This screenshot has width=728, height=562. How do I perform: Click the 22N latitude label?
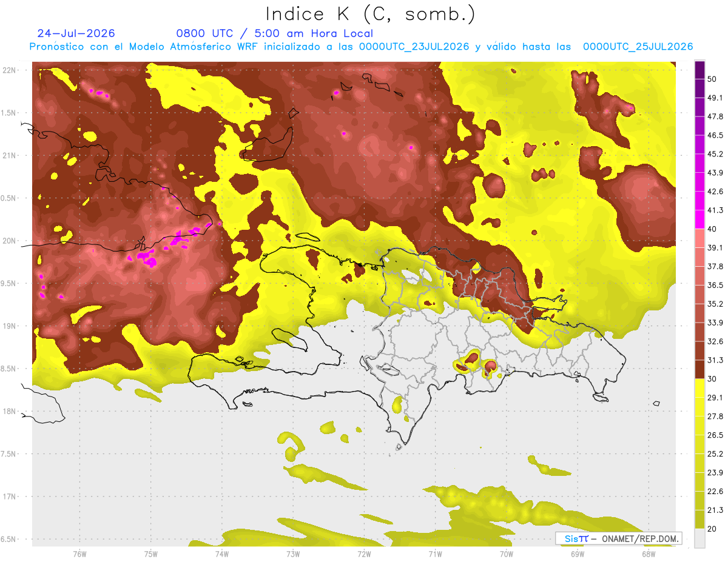[x=10, y=70]
